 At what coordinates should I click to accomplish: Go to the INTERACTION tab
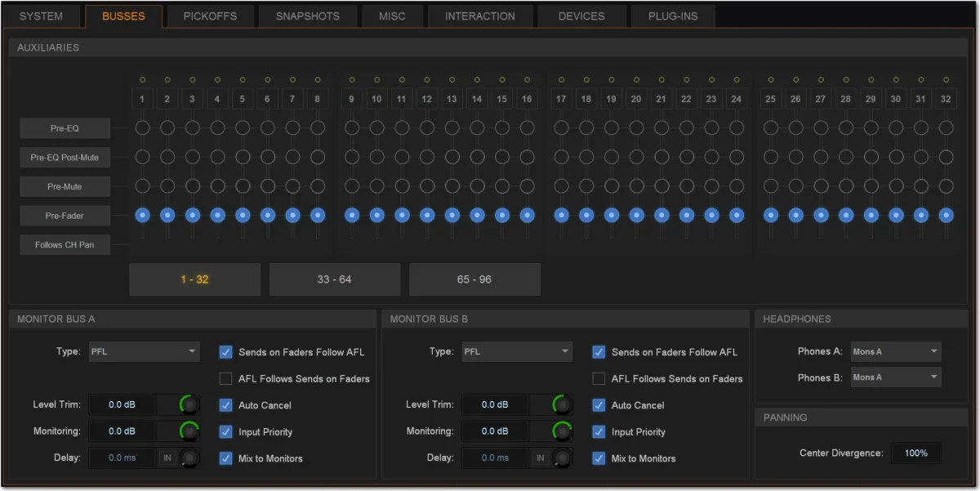click(x=480, y=16)
